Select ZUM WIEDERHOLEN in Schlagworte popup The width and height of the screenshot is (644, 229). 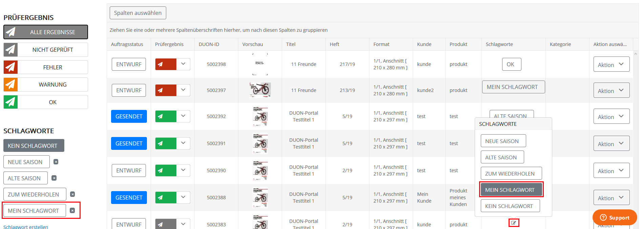tap(511, 173)
